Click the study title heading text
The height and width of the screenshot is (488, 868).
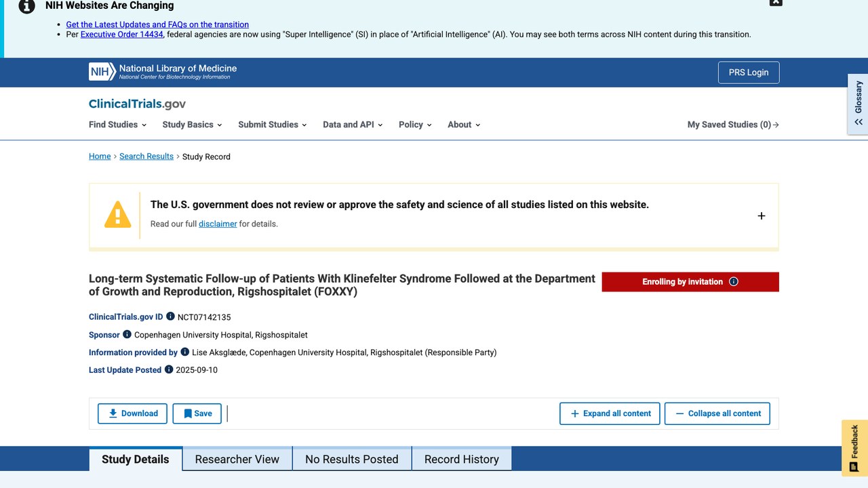point(342,285)
